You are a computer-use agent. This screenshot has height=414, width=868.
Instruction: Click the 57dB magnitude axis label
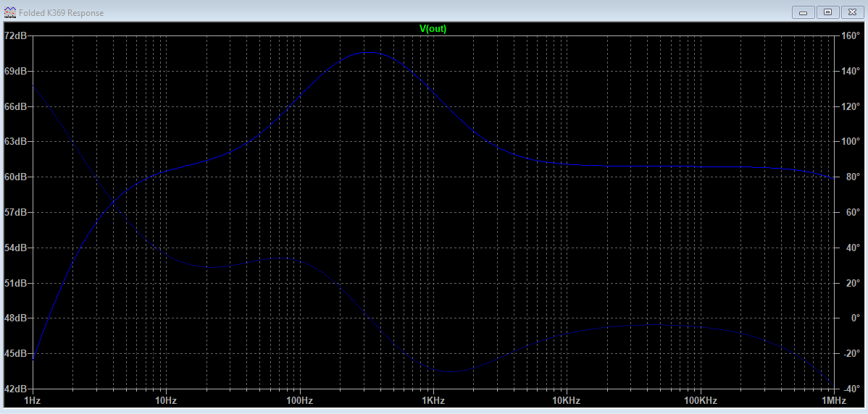(15, 213)
